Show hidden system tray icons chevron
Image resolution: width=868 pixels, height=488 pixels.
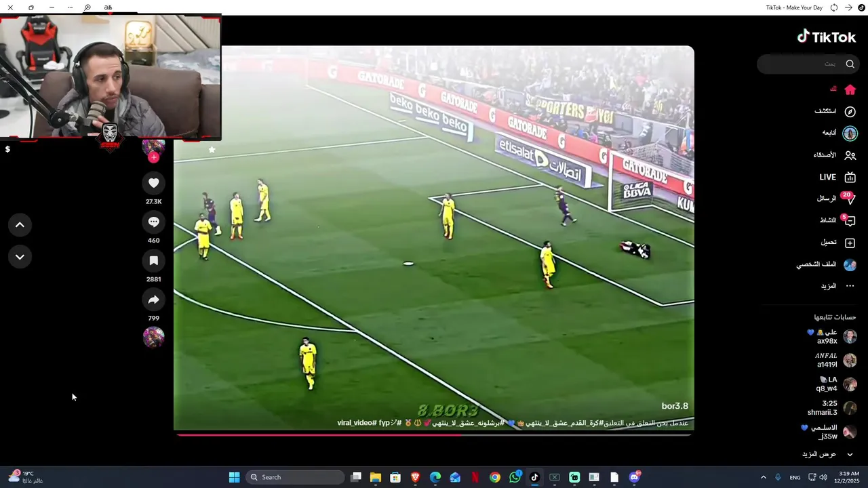(x=763, y=477)
